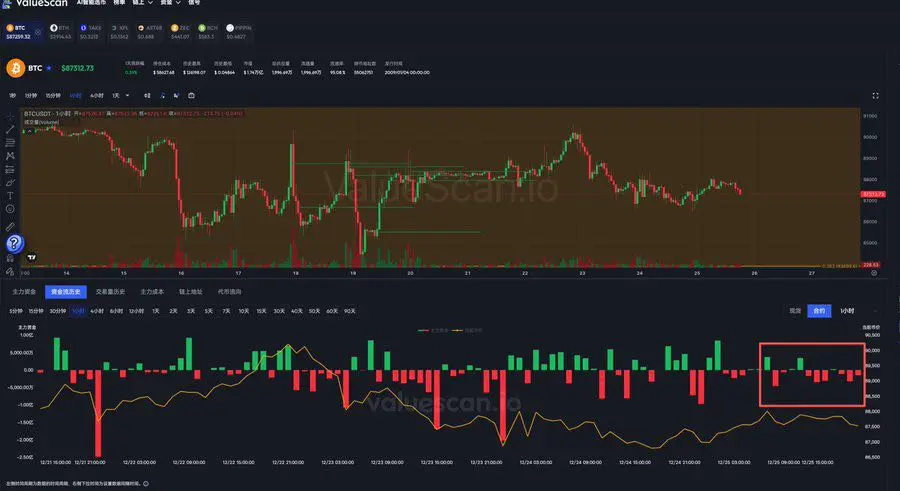This screenshot has width=900, height=491.
Task: Click the current price label on axis
Action: pos(873,194)
